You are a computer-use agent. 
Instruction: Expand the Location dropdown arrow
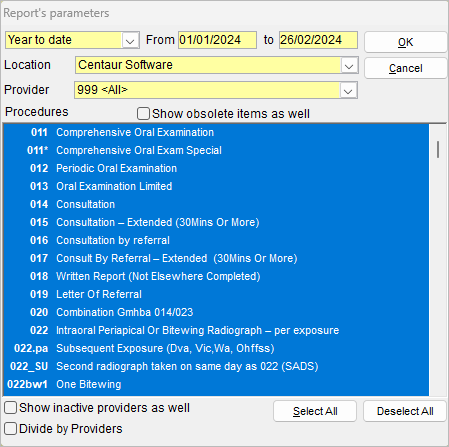[x=349, y=65]
